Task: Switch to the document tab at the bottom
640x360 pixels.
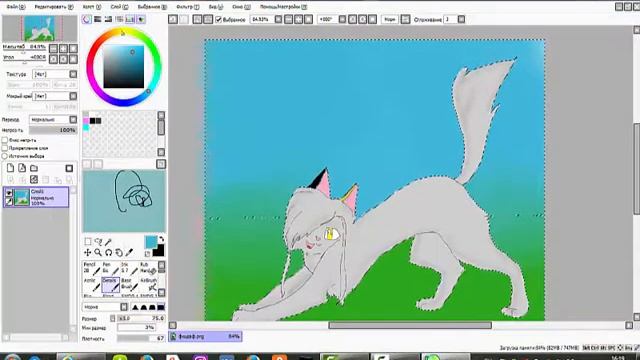Action: coord(205,336)
